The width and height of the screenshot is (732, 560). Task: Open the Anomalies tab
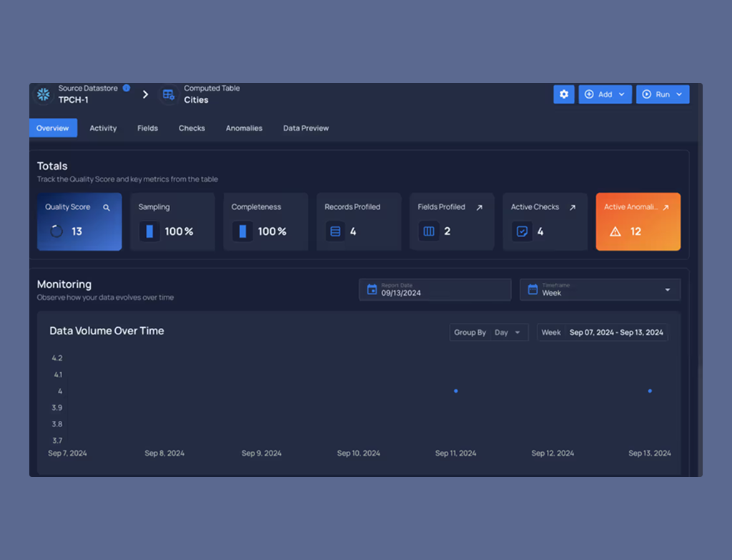click(x=244, y=128)
